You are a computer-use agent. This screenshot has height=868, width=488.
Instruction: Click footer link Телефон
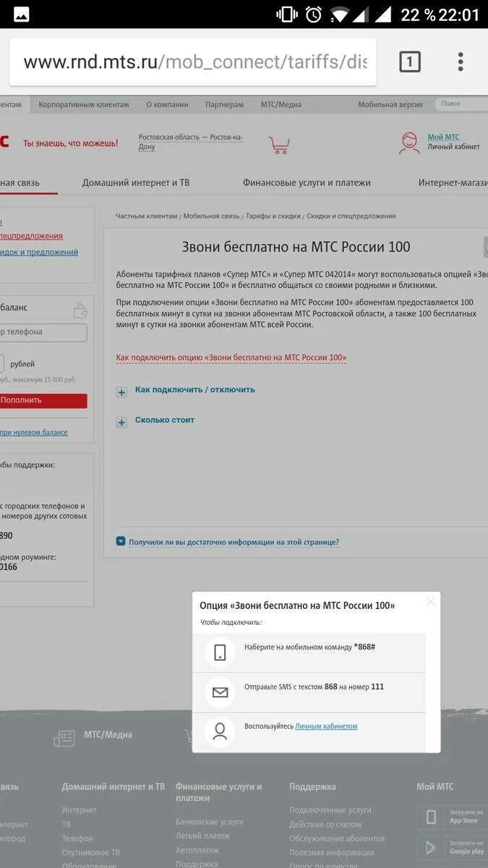pyautogui.click(x=77, y=838)
